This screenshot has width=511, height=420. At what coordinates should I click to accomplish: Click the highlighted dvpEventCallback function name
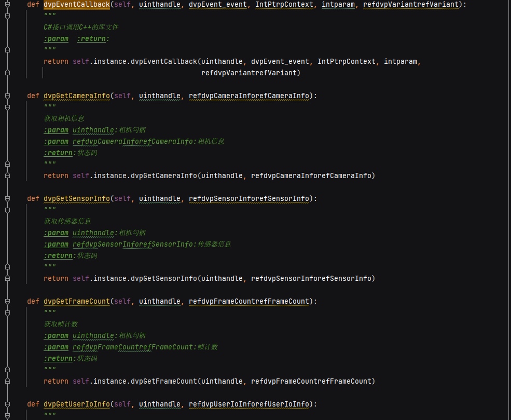click(76, 5)
